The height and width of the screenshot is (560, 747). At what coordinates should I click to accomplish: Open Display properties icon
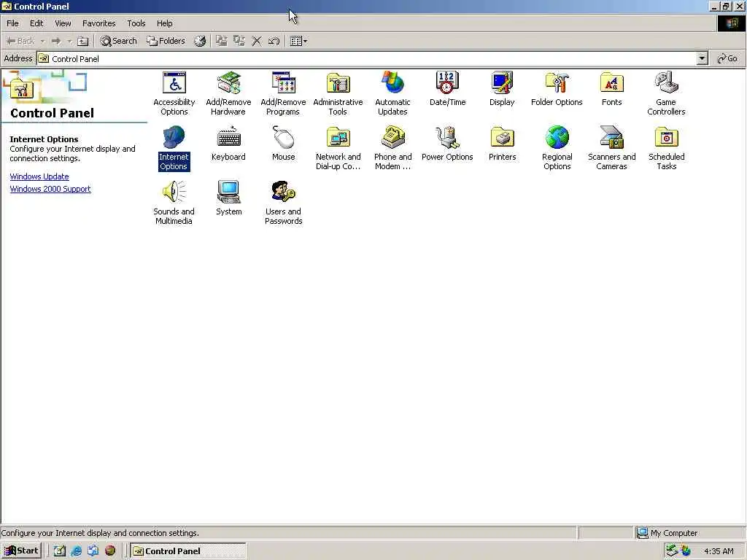502,89
